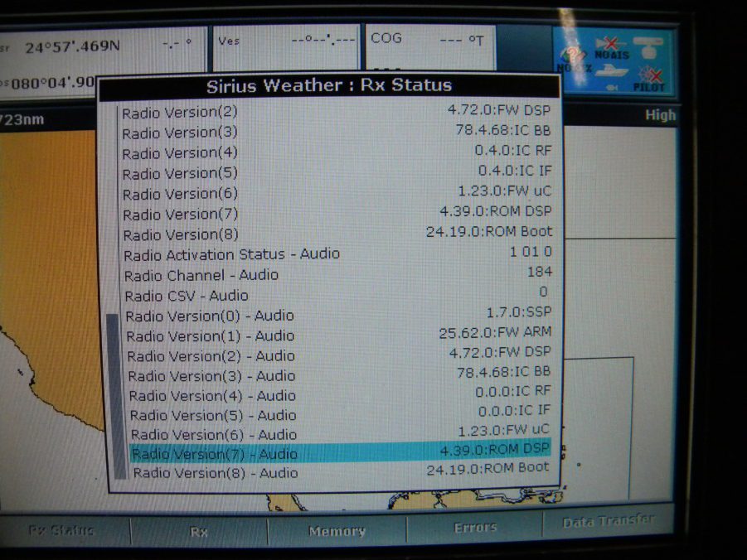The image size is (747, 560).
Task: Select 'Radio Activation Status - Audio' row
Action: pyautogui.click(x=337, y=253)
